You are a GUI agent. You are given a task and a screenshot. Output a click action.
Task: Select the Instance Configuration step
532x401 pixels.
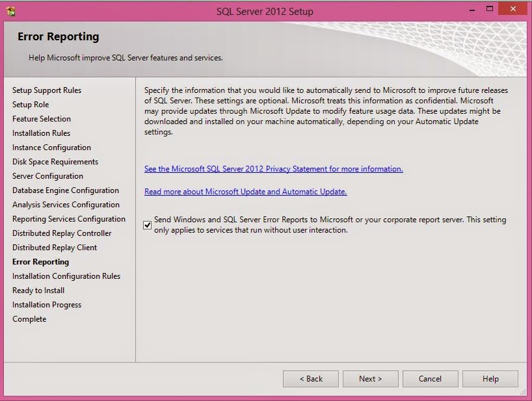point(51,148)
